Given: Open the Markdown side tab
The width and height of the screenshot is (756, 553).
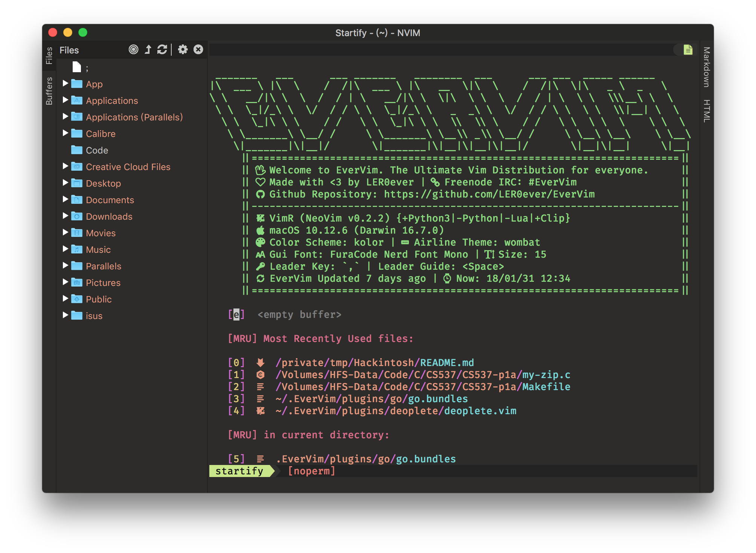Looking at the screenshot, I should point(707,67).
